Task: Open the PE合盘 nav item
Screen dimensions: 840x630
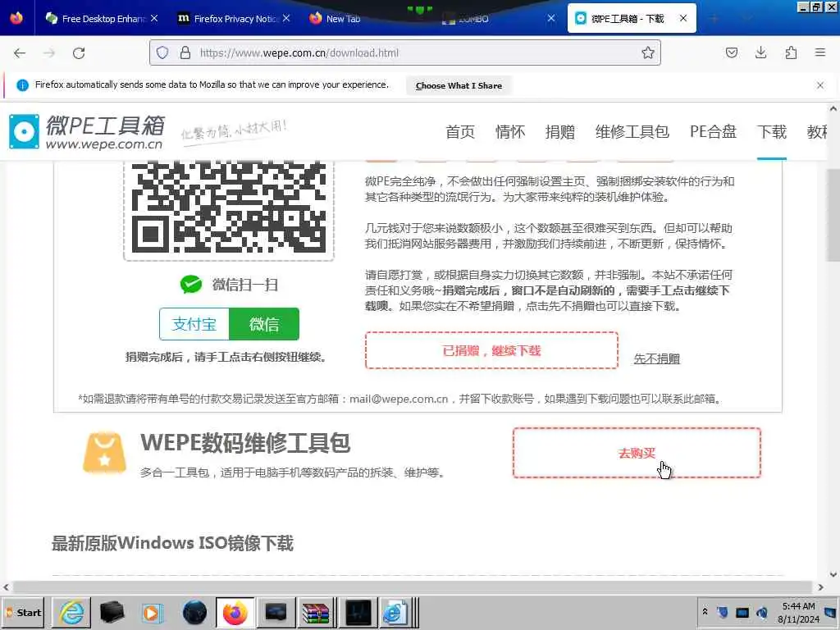Action: (713, 132)
